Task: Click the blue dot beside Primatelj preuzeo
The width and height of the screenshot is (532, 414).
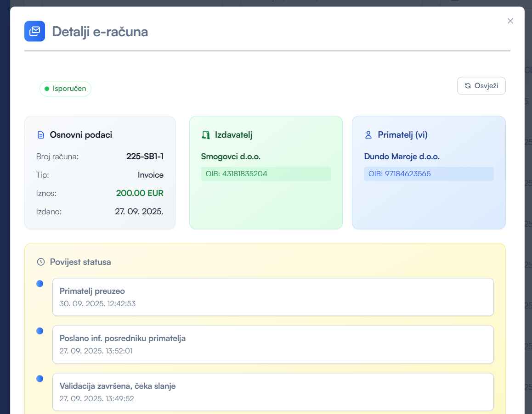Action: tap(40, 284)
